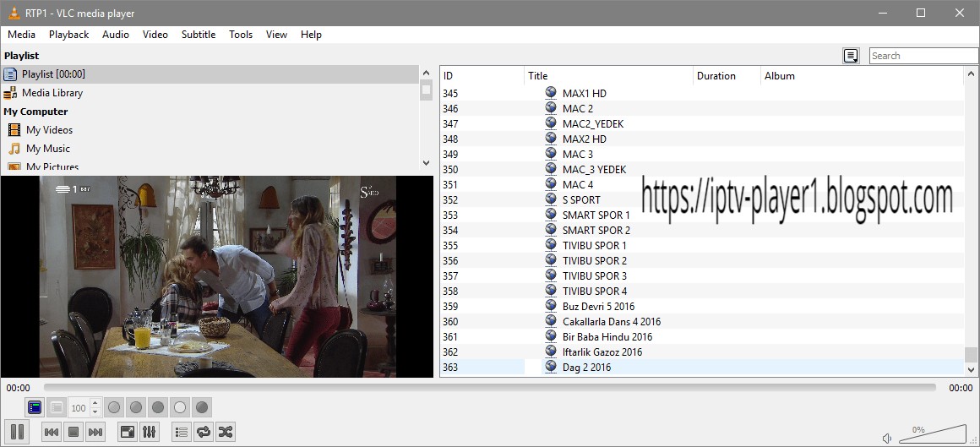Select Playlist [00:00] in sidebar

pos(210,74)
